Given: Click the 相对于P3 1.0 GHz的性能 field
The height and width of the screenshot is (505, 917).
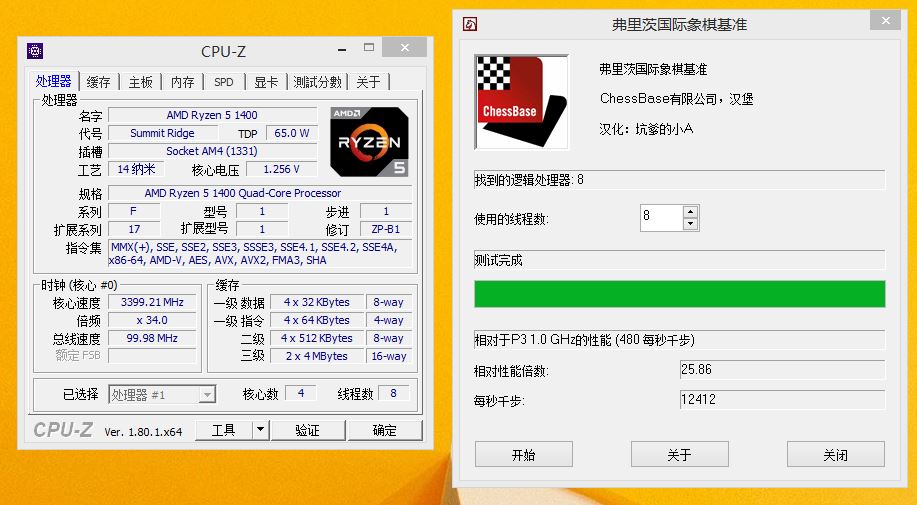Looking at the screenshot, I should (680, 340).
